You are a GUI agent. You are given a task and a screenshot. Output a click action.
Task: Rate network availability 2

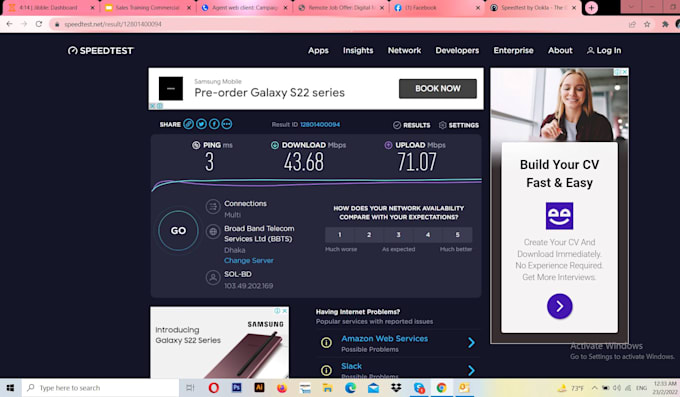click(x=369, y=235)
